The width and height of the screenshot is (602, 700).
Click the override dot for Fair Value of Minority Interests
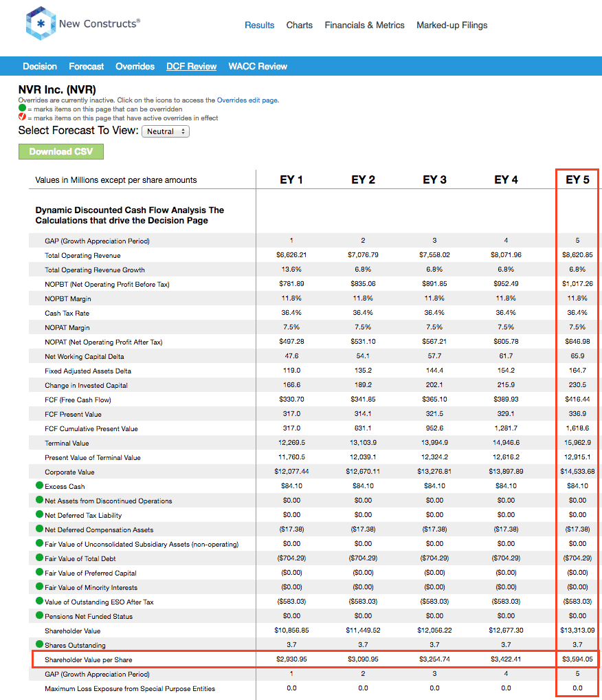pyautogui.click(x=39, y=586)
